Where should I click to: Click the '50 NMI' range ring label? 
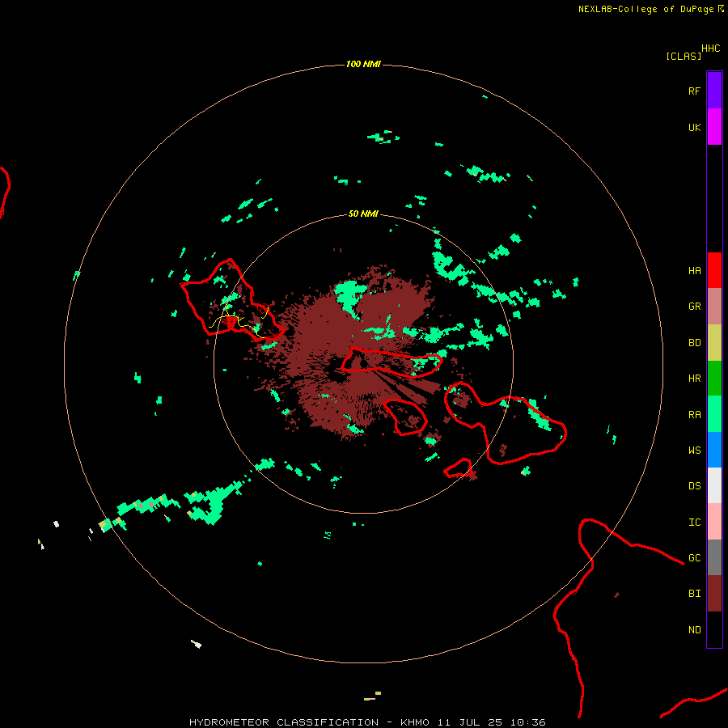[363, 214]
